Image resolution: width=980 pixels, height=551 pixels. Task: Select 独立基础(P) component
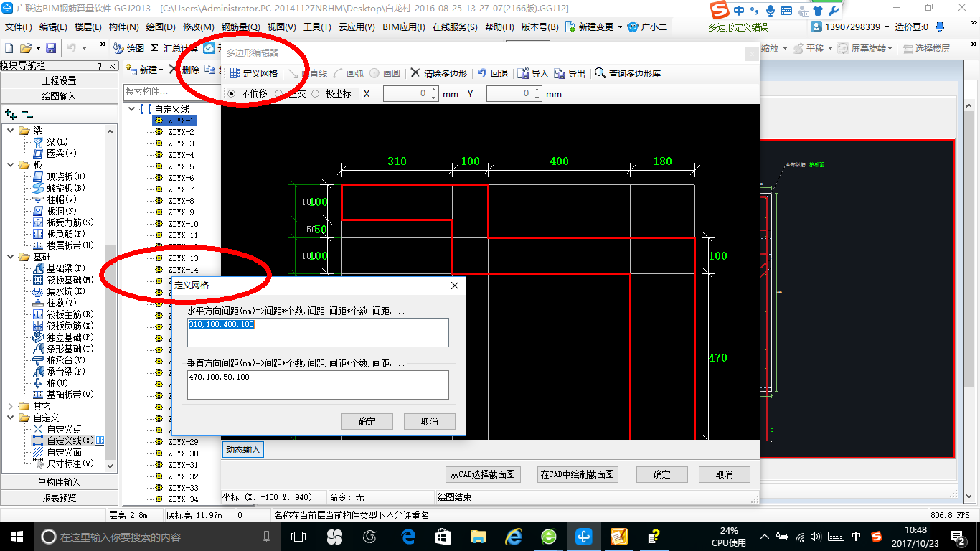[70, 337]
